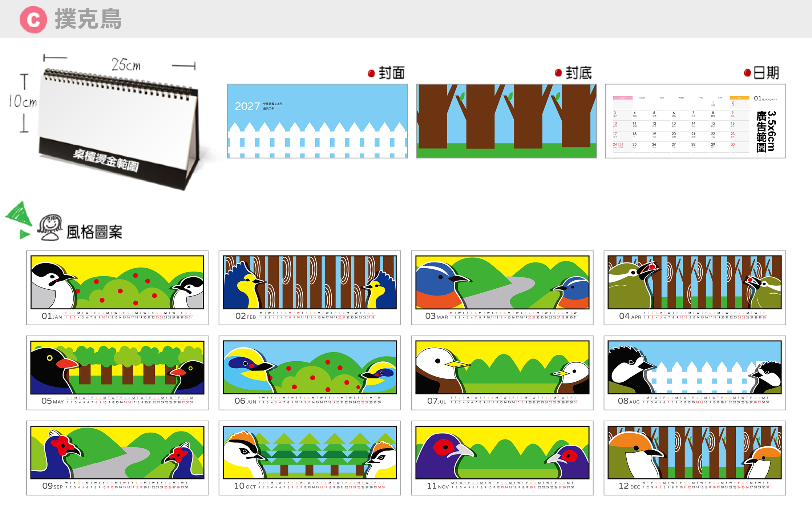This screenshot has height=518, width=812.
Task: Click the red dot beside 日期
Action: (x=747, y=73)
